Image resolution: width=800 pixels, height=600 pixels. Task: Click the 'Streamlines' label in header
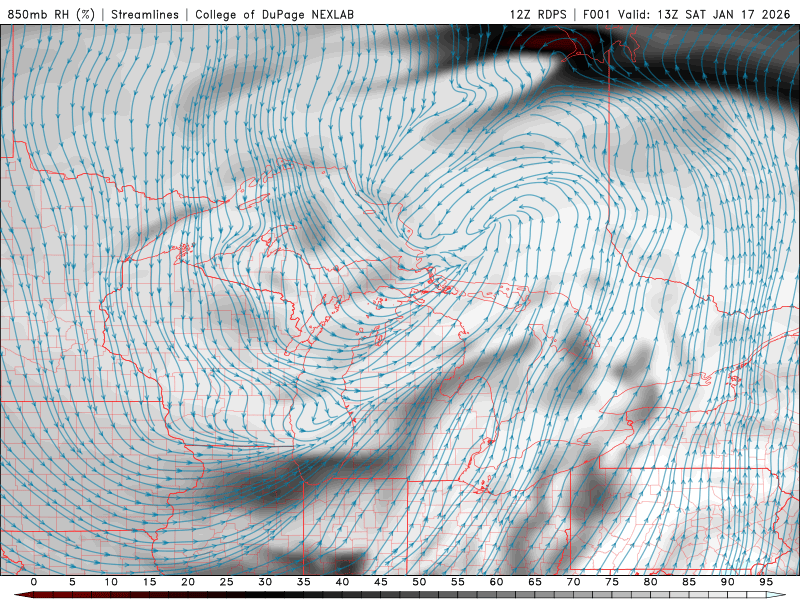point(145,14)
